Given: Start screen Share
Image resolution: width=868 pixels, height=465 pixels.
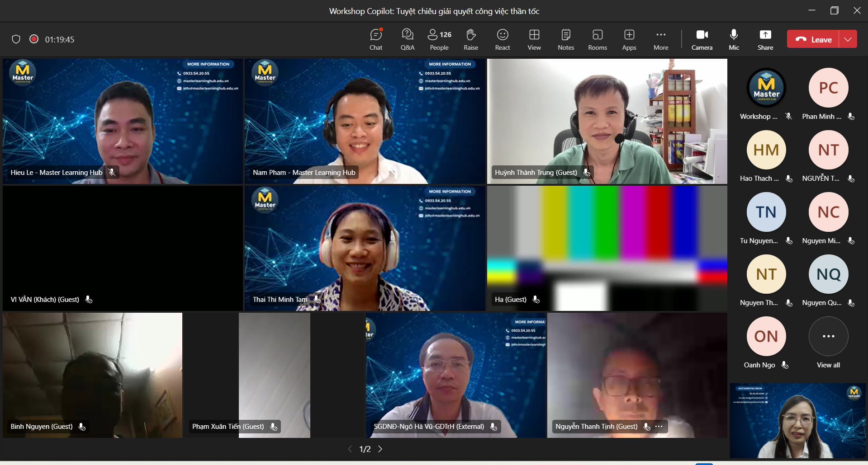Looking at the screenshot, I should [765, 39].
